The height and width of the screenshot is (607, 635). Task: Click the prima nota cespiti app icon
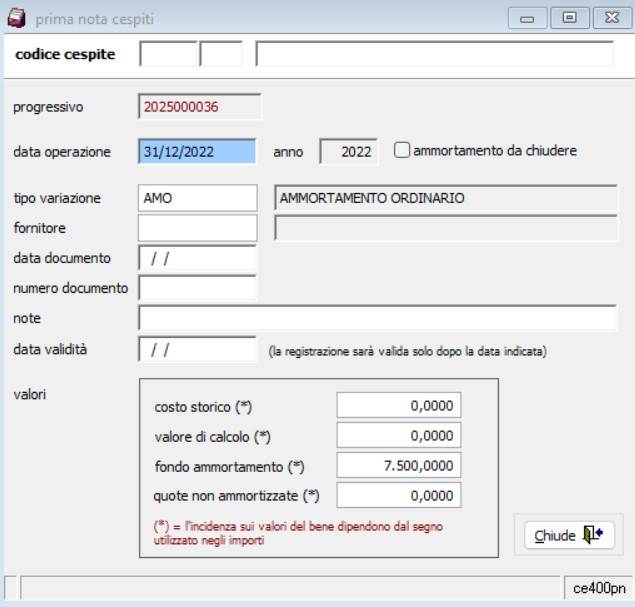tap(17, 18)
